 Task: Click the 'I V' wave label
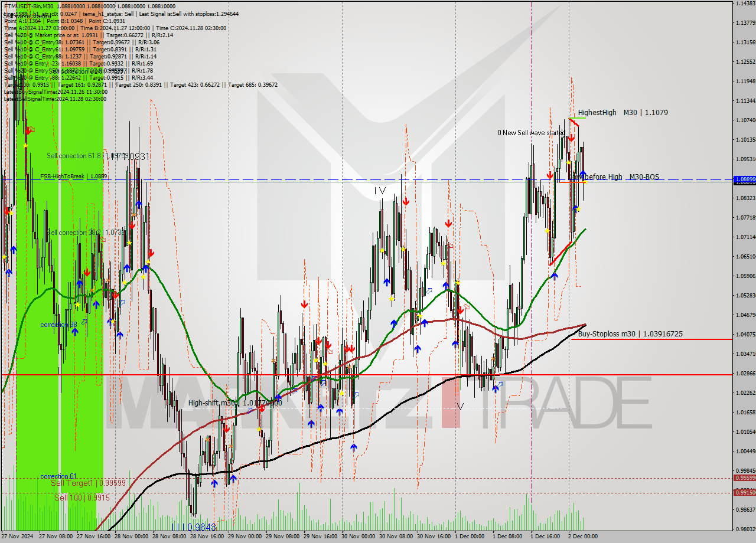coord(380,190)
